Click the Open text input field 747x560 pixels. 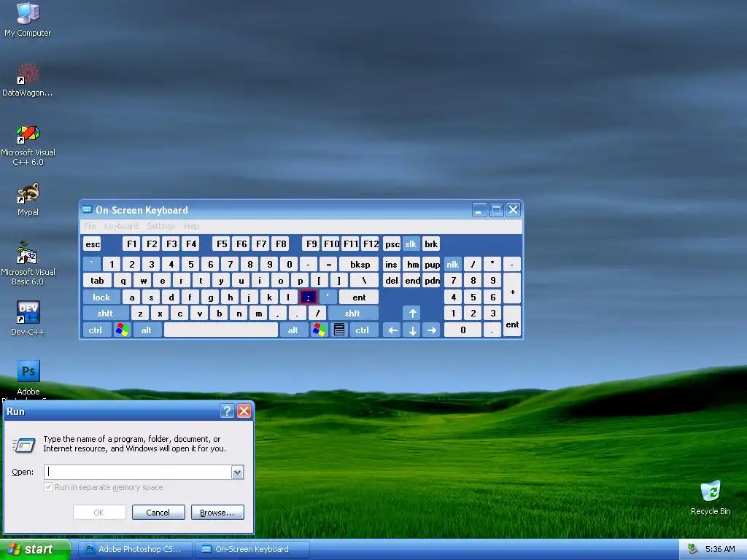pyautogui.click(x=138, y=472)
